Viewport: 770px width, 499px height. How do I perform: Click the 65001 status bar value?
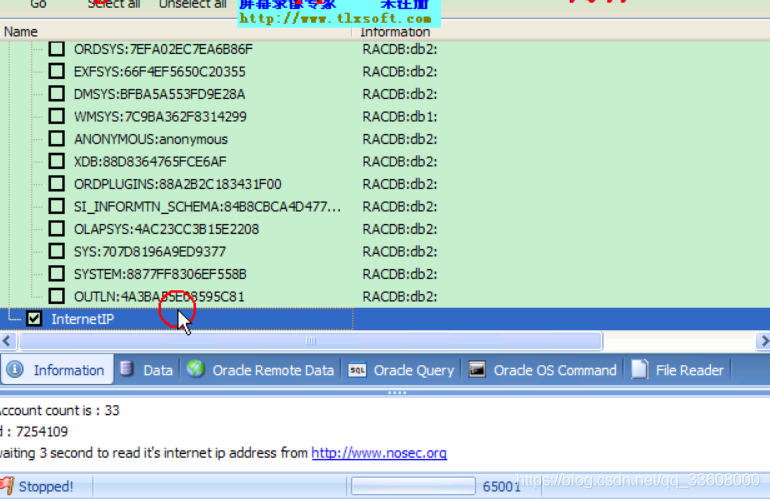pyautogui.click(x=501, y=486)
